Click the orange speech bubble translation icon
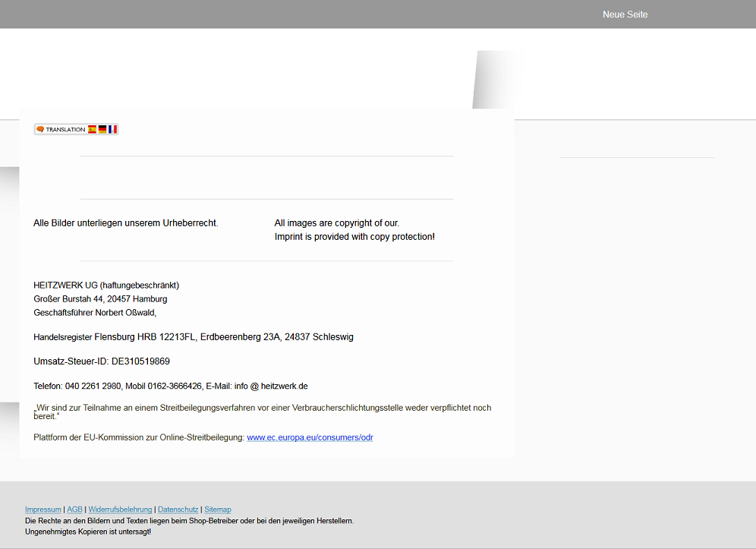The image size is (756, 549). (40, 130)
